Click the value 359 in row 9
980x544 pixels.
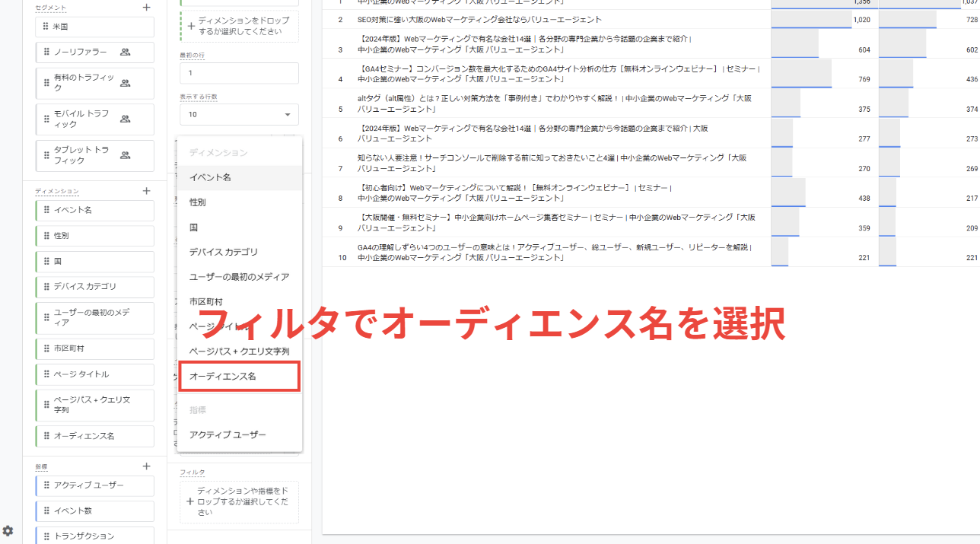coord(864,227)
